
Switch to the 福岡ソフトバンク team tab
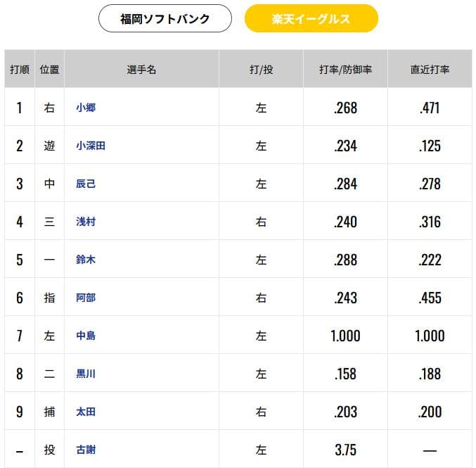click(x=165, y=18)
